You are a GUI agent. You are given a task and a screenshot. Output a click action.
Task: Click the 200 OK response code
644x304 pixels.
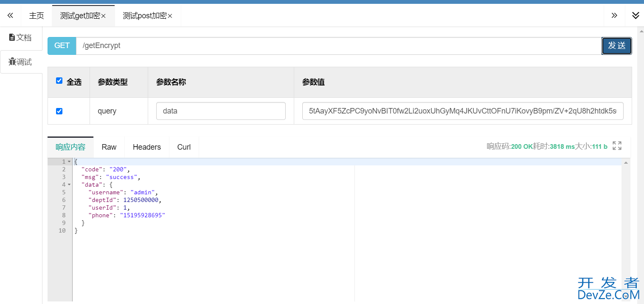coord(522,147)
